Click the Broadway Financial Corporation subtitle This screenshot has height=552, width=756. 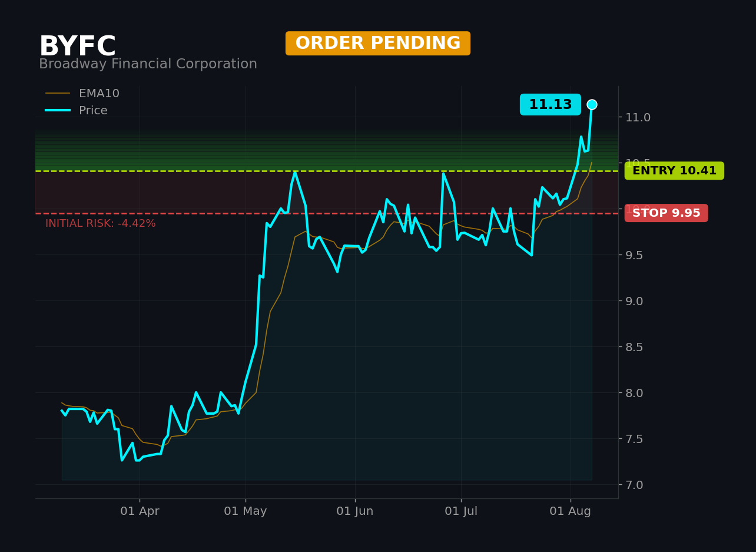tap(148, 64)
